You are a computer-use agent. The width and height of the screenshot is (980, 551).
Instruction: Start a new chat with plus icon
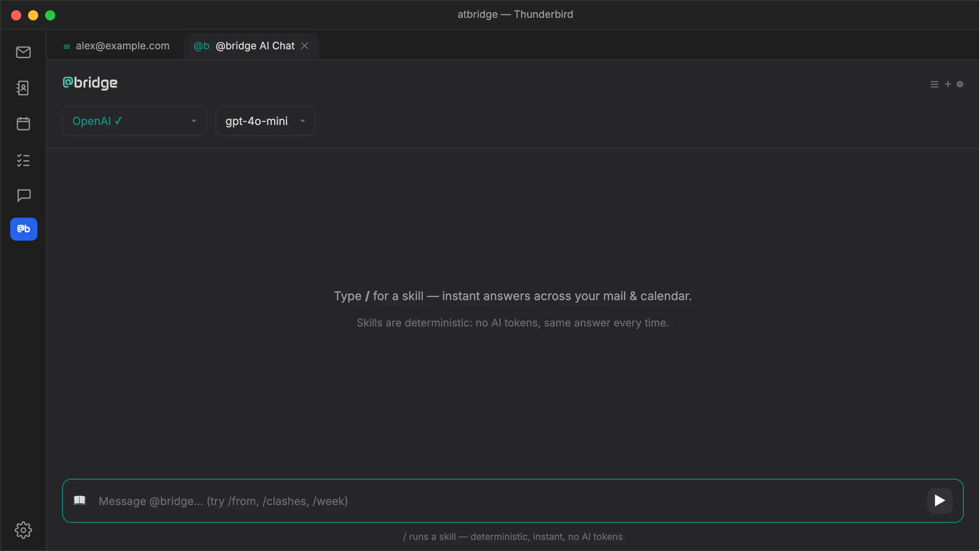(948, 84)
